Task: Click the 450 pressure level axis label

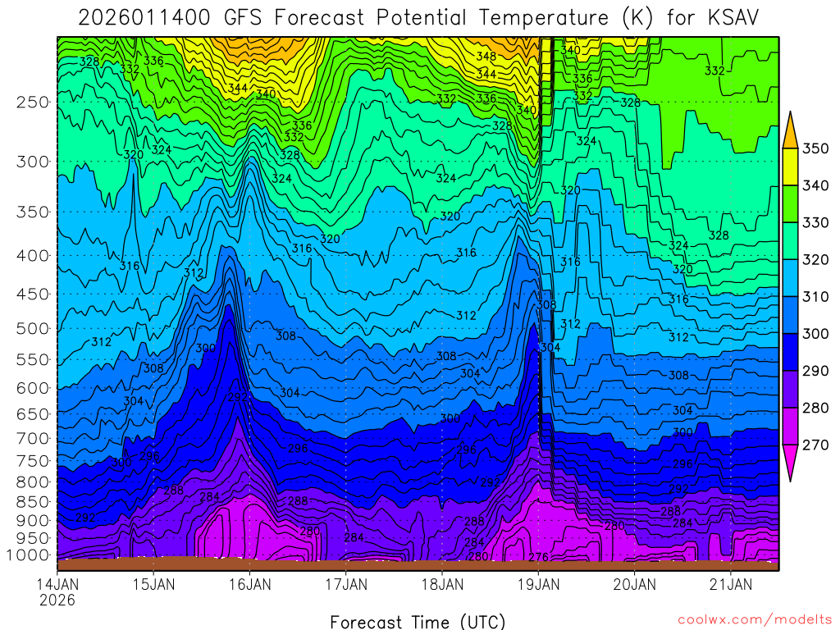Action: (x=33, y=294)
